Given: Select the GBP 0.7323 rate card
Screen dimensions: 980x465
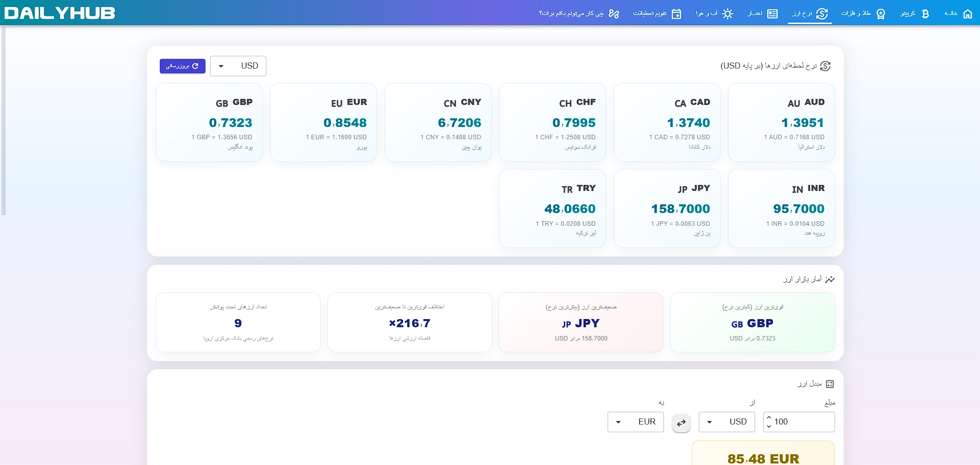Looking at the screenshot, I should (x=209, y=122).
